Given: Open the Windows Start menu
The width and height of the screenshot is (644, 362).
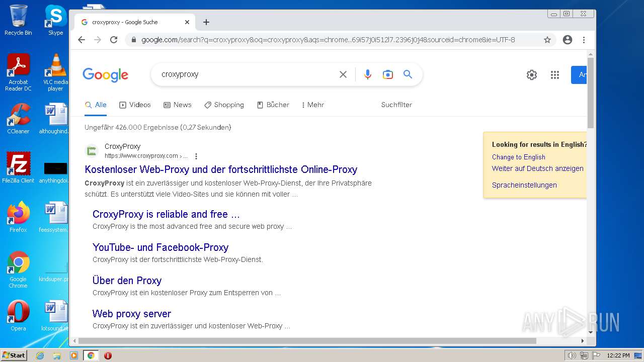Looking at the screenshot, I should point(14,355).
